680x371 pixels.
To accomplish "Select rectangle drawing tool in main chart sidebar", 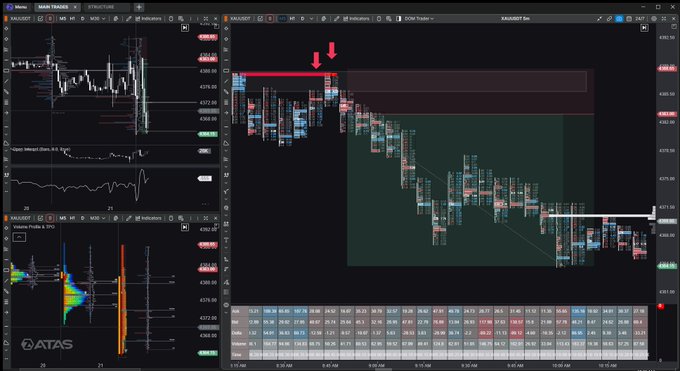I will 226,70.
